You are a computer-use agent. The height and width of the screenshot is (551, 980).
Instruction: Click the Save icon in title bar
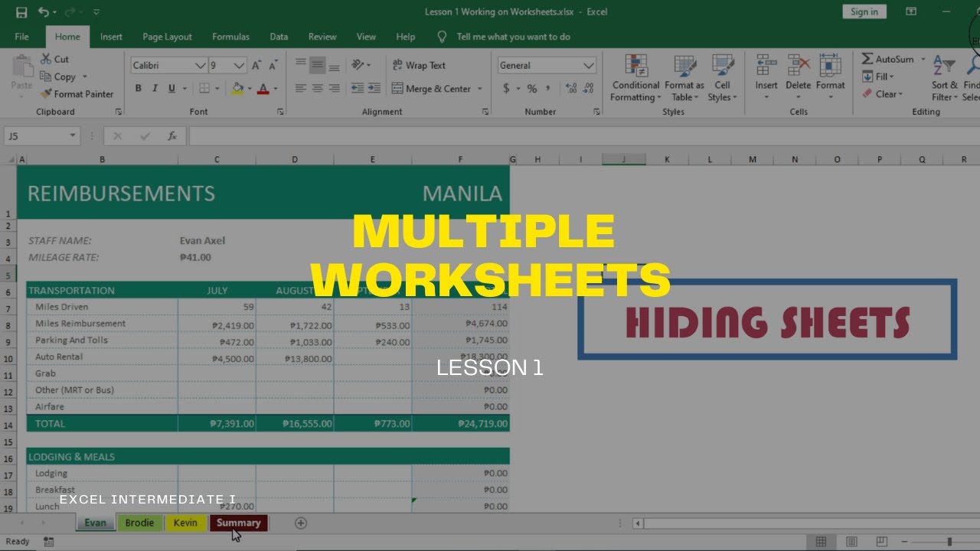[x=21, y=12]
